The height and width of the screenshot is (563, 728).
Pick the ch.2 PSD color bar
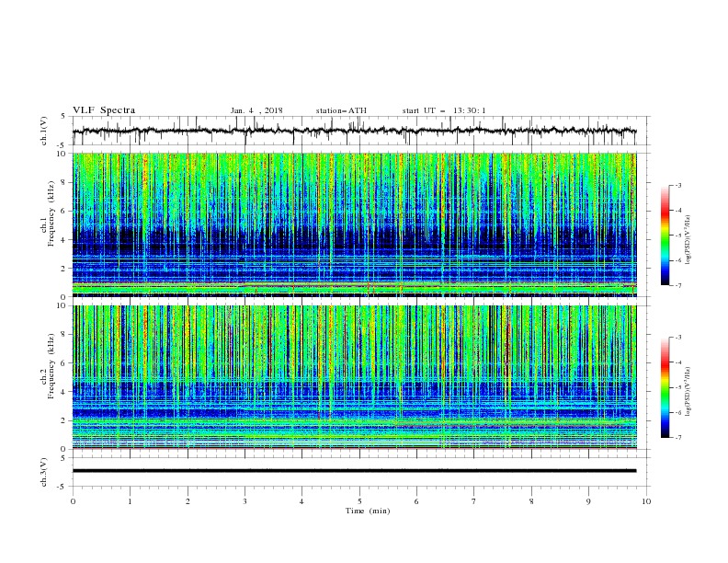tap(665, 387)
